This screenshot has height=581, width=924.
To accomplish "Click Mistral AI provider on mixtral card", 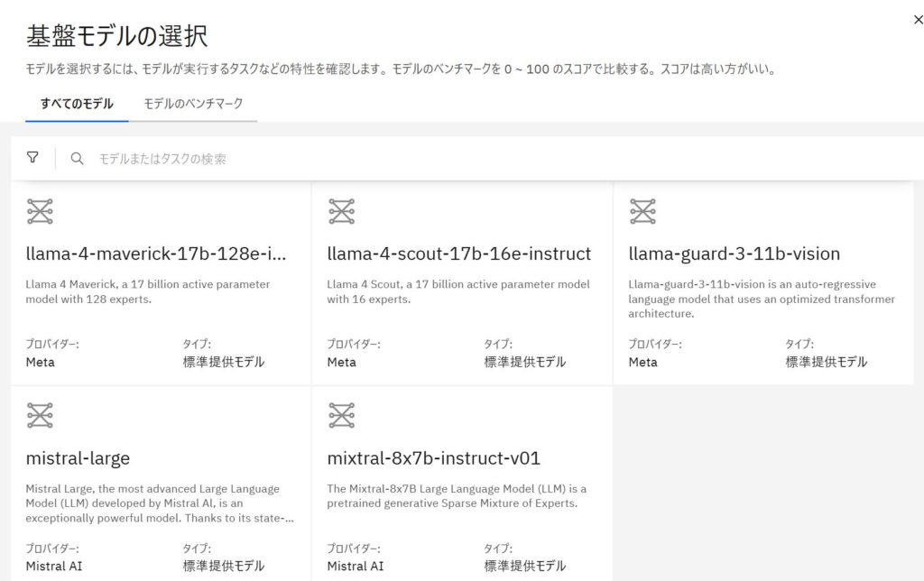I will click(356, 567).
